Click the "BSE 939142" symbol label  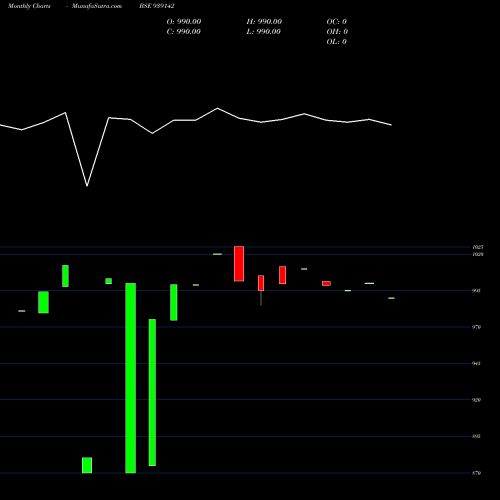157,6
